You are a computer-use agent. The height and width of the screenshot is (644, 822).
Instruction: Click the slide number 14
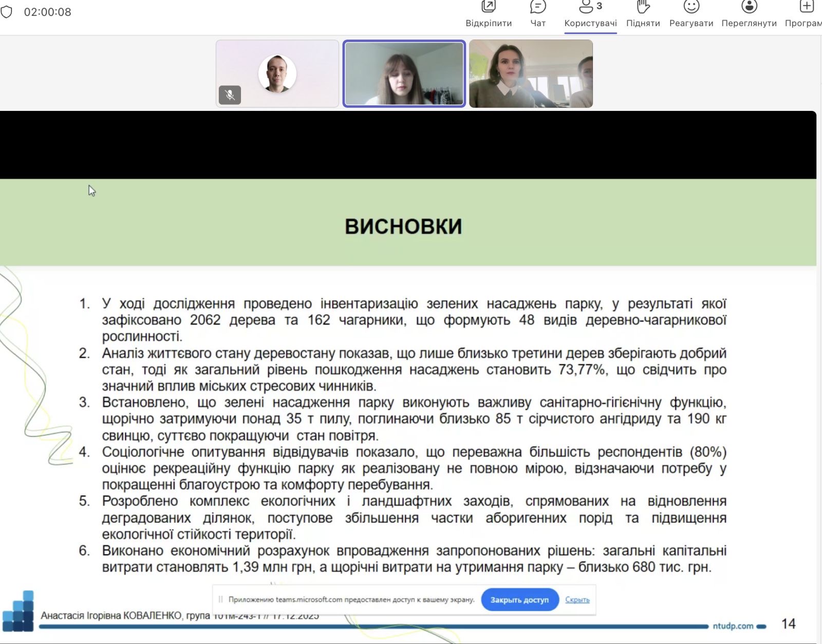[788, 624]
